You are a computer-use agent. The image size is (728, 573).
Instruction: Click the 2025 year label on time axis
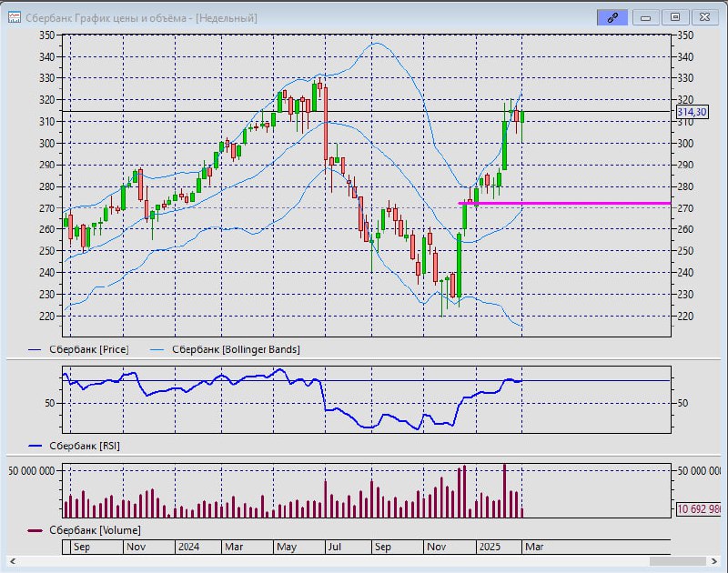[x=490, y=547]
